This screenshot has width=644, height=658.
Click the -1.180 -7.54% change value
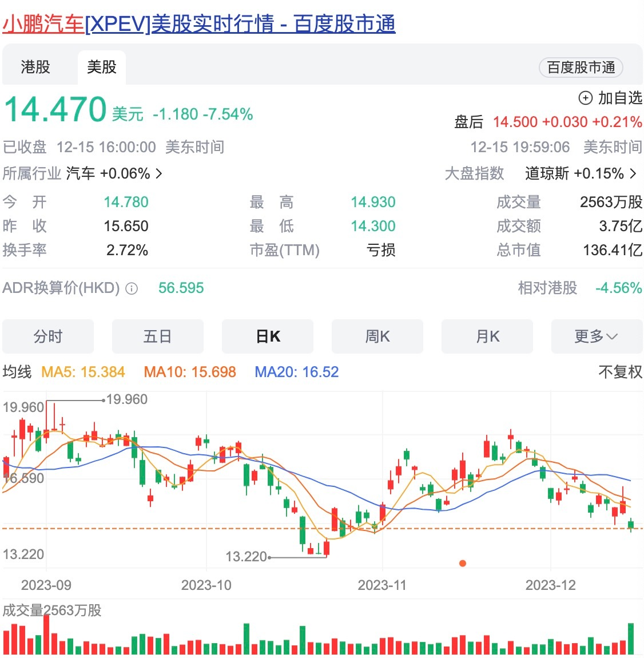pyautogui.click(x=202, y=114)
